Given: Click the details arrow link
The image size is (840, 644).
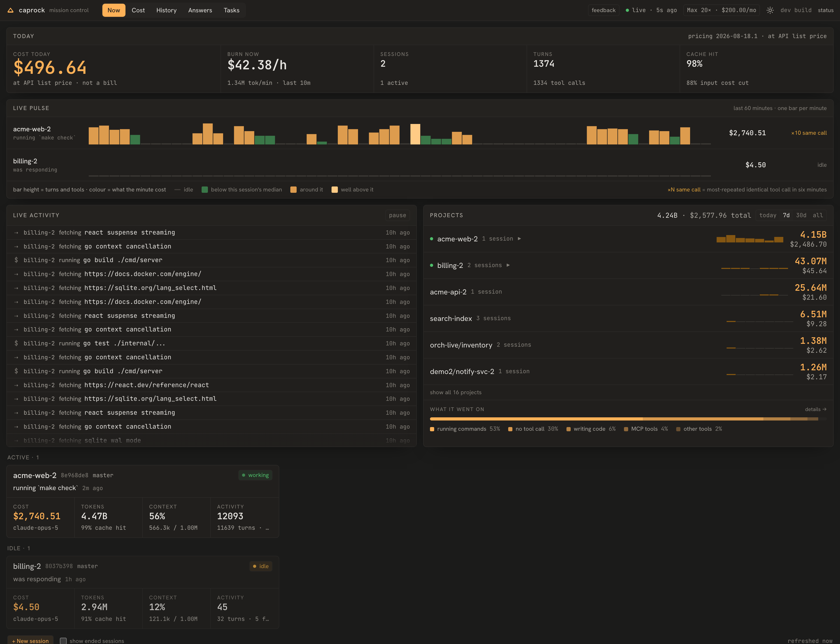Looking at the screenshot, I should coord(816,409).
